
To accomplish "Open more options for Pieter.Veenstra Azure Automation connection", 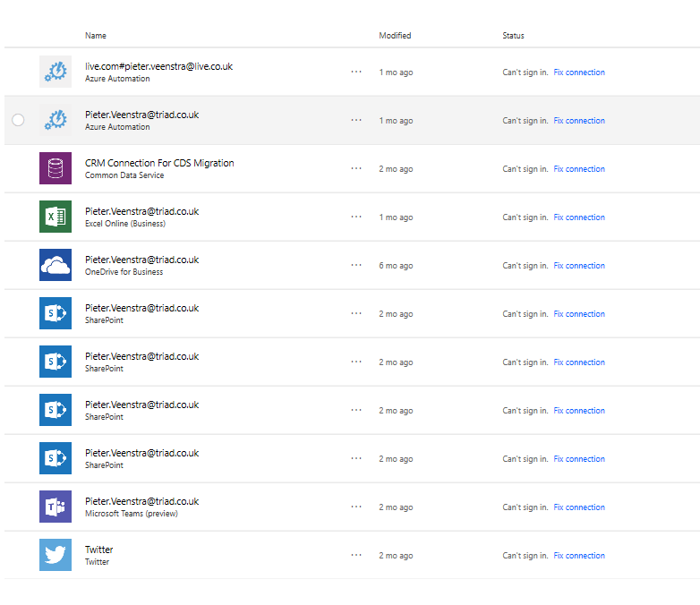I will click(356, 120).
